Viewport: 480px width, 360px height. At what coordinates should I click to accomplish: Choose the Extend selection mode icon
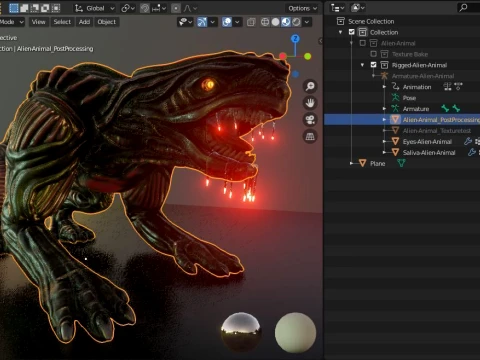pos(24,8)
